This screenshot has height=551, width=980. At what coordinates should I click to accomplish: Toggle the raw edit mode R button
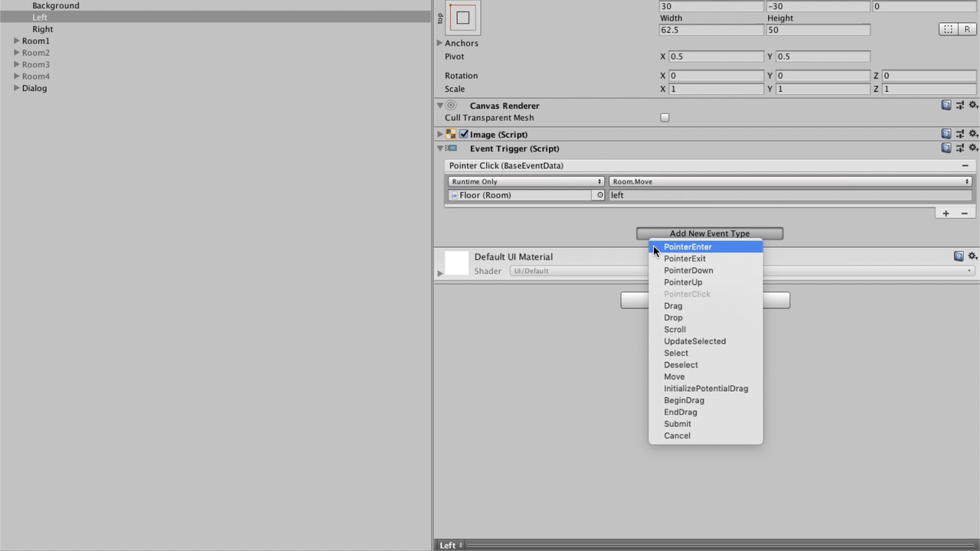click(x=967, y=29)
